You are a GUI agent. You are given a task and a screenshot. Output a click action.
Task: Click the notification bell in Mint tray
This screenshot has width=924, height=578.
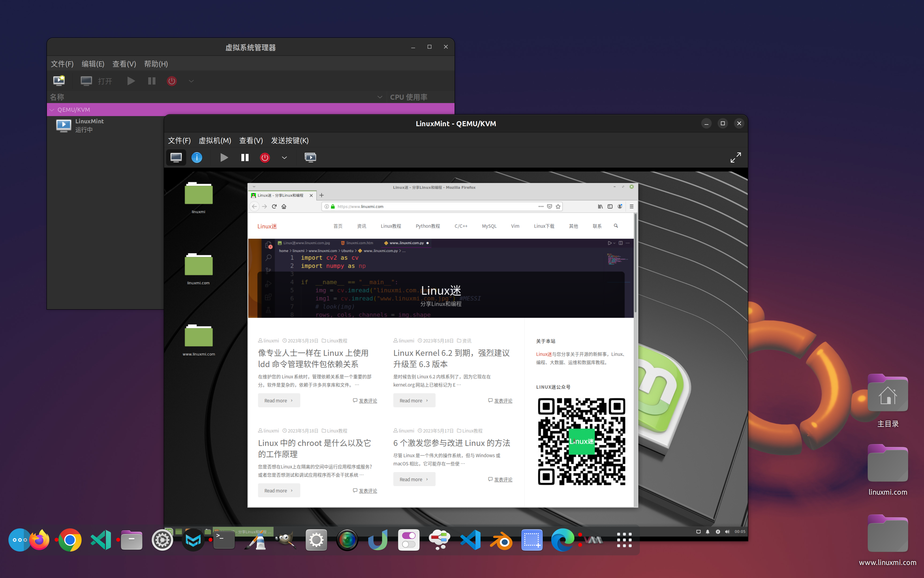click(x=707, y=532)
